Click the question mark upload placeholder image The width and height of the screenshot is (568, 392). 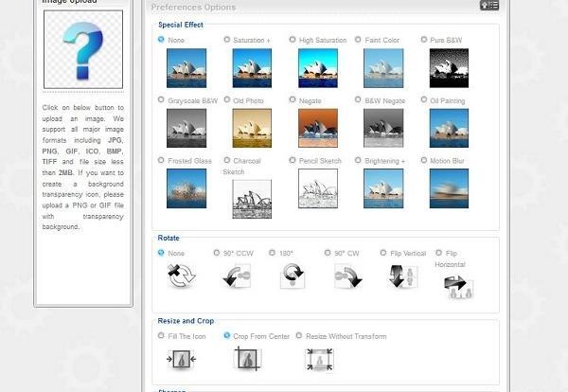pos(83,49)
